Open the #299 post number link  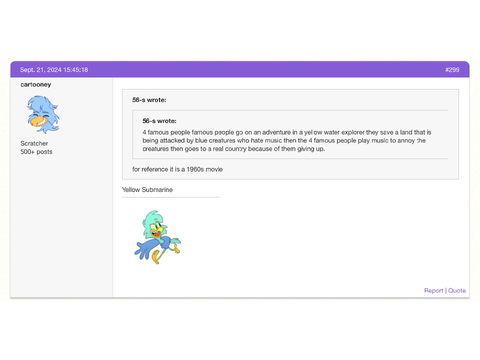[x=452, y=70]
